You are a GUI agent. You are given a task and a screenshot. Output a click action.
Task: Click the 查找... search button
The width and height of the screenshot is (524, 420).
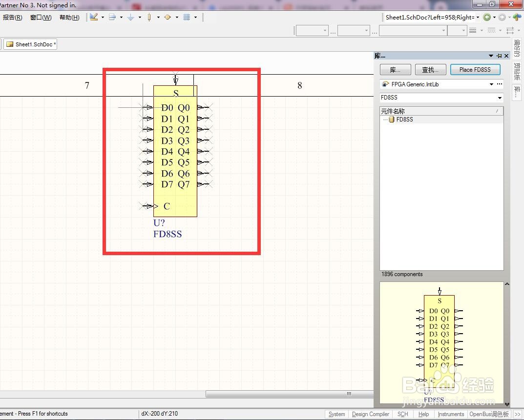coord(430,69)
